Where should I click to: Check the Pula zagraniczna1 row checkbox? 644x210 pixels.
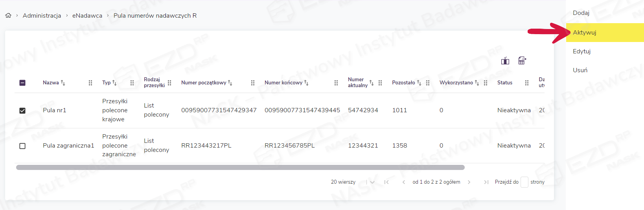[x=22, y=146]
